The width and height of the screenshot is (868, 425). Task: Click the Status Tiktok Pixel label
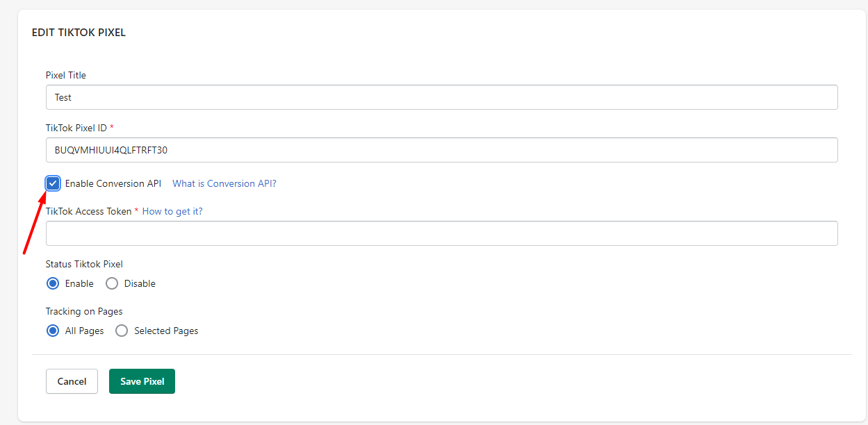coord(84,264)
